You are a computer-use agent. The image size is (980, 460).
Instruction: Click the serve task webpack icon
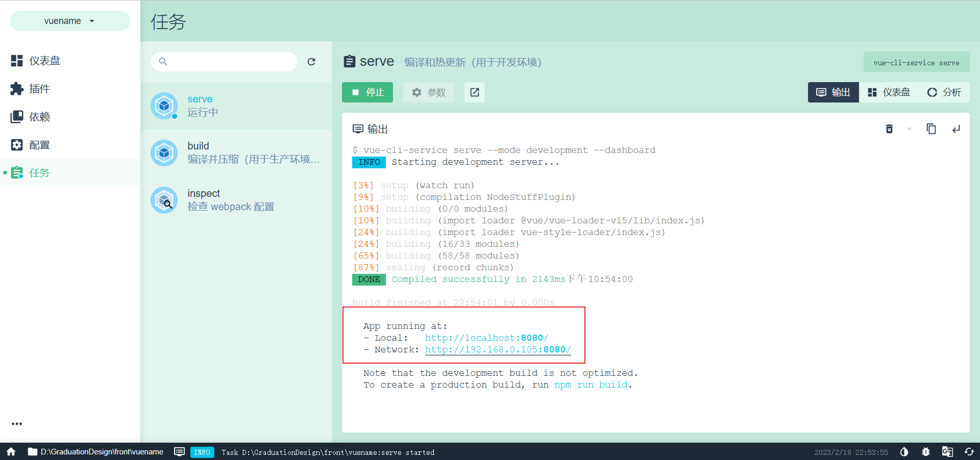click(164, 106)
